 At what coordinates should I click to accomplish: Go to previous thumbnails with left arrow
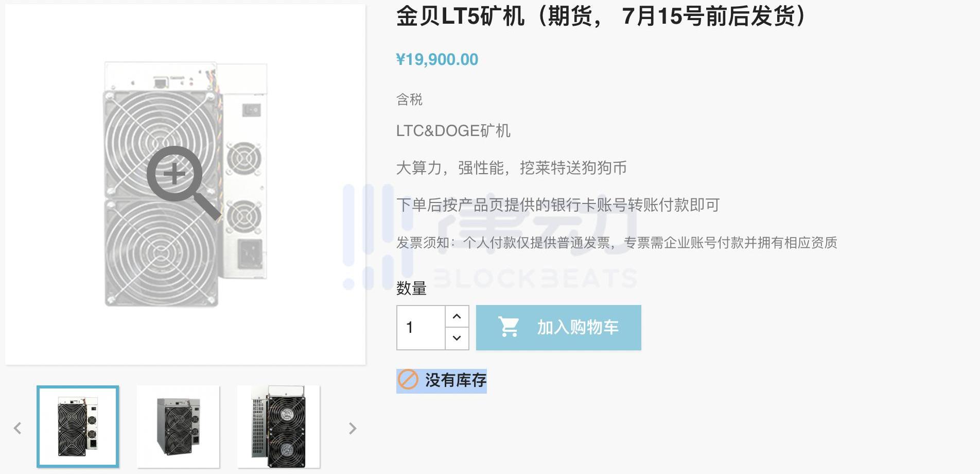17,428
